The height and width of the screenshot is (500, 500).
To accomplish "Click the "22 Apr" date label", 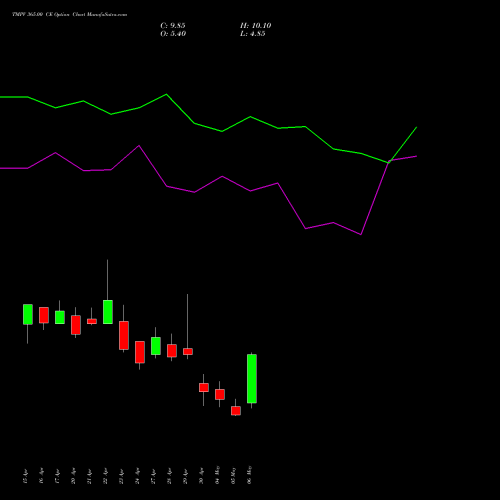I will (105, 476).
